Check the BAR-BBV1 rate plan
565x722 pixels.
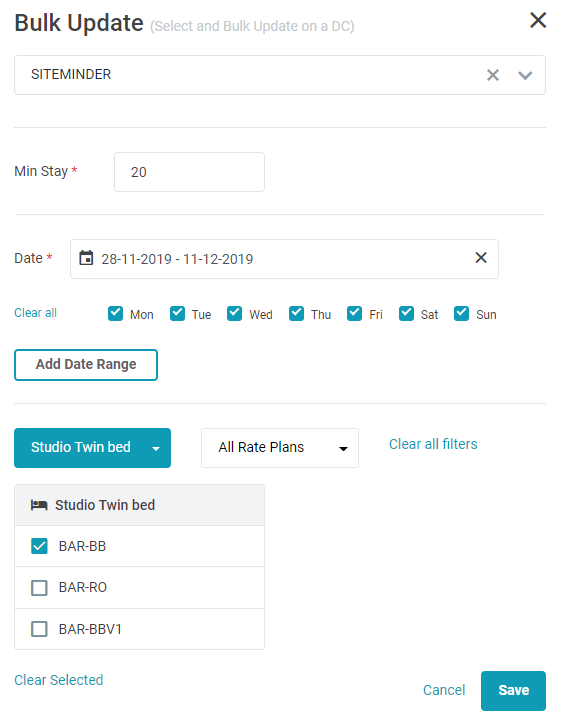pos(39,629)
